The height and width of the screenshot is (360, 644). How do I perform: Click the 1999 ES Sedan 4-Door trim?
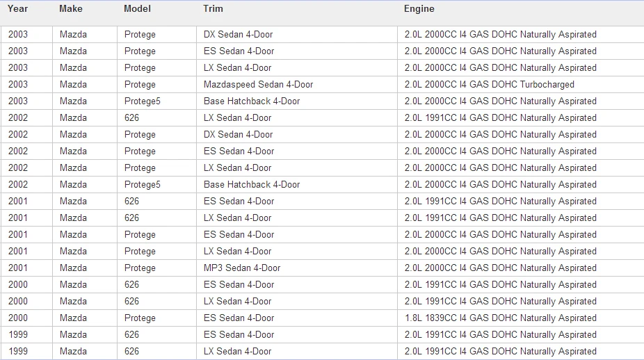coord(297,334)
